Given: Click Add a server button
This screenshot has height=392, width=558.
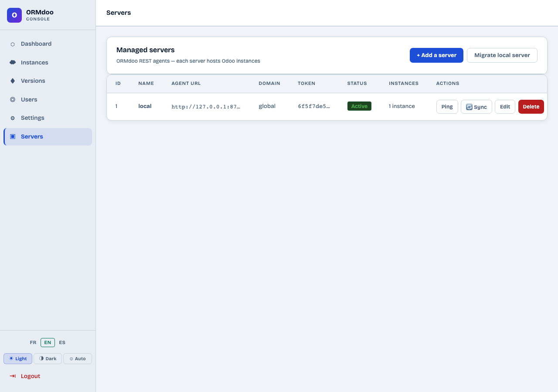Looking at the screenshot, I should coord(436,55).
